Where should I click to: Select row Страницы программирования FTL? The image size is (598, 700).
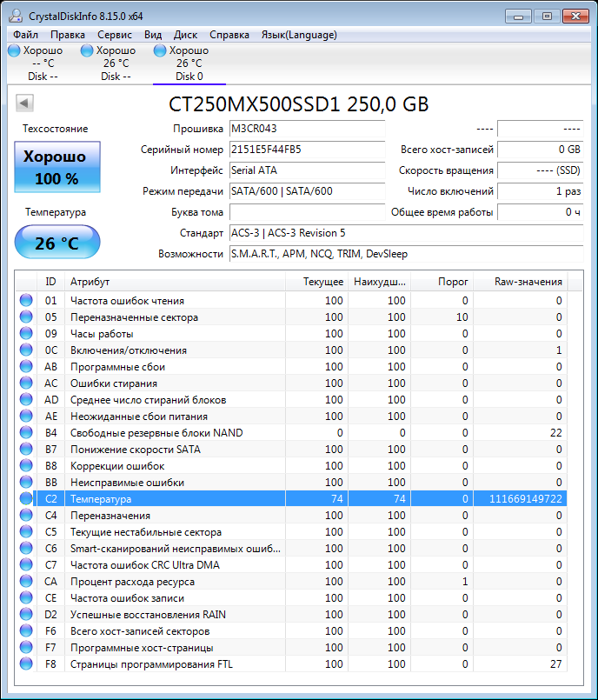click(x=291, y=663)
